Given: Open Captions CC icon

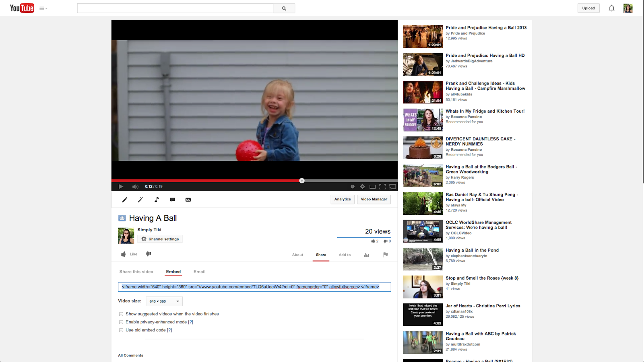Looking at the screenshot, I should point(188,200).
